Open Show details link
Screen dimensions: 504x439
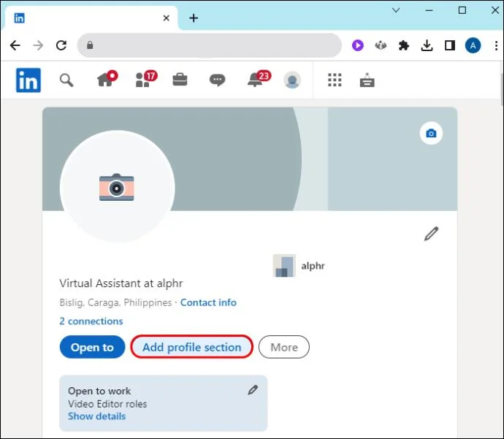point(96,416)
